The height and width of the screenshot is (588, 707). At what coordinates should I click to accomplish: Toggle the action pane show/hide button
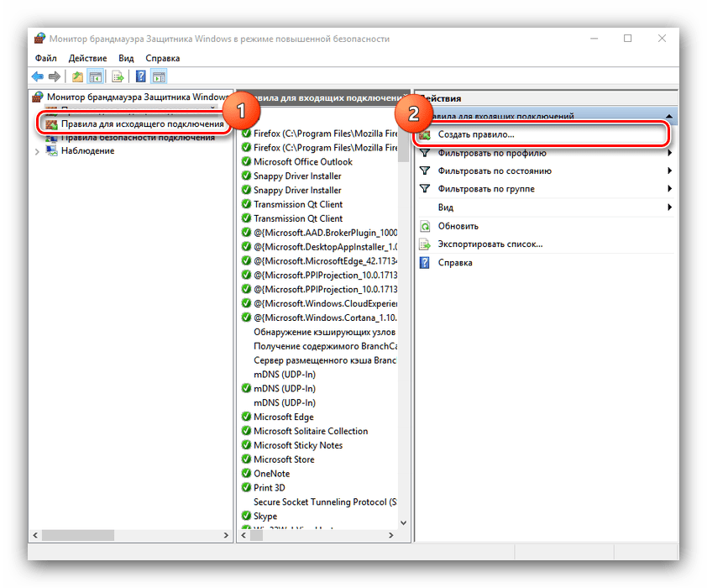pos(159,76)
